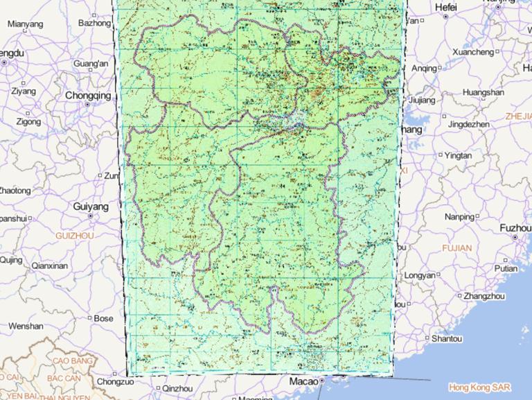Image resolution: width=532 pixels, height=400 pixels.
Task: Click the Jingdezhen city label
Action: [469, 124]
